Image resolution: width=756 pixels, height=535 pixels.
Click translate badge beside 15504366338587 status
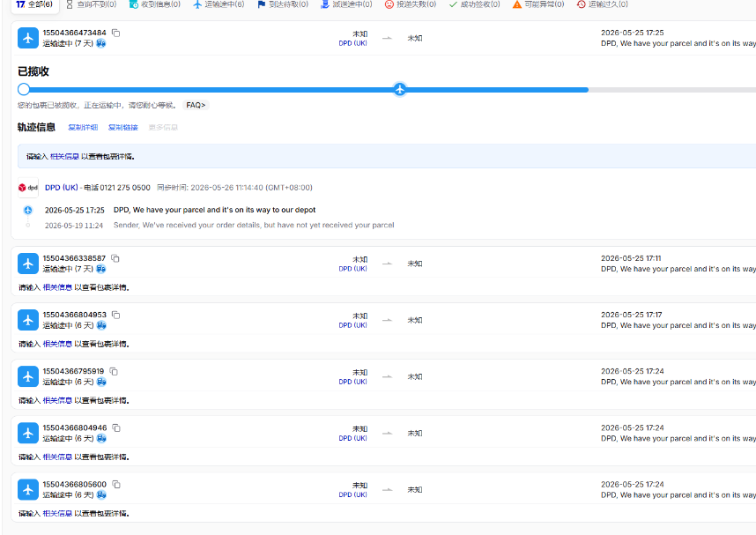(100, 269)
